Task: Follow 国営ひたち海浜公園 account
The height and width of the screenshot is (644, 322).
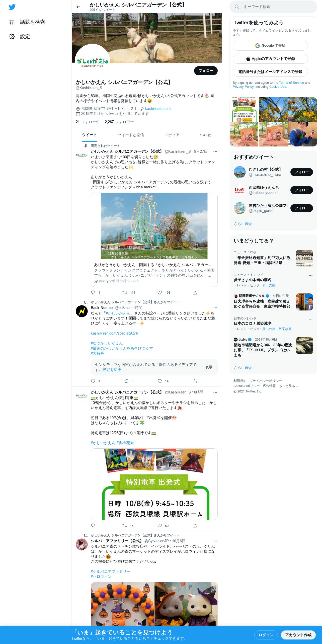Action: tap(302, 208)
